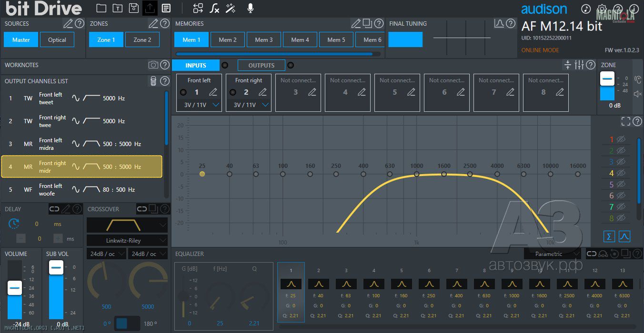
Task: Open Front left 3V / 11V sensitivity dropdown
Action: 201,105
